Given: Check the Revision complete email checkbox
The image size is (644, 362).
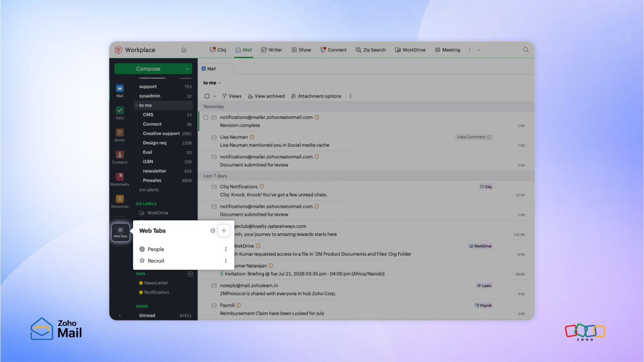Looking at the screenshot, I should pos(206,117).
